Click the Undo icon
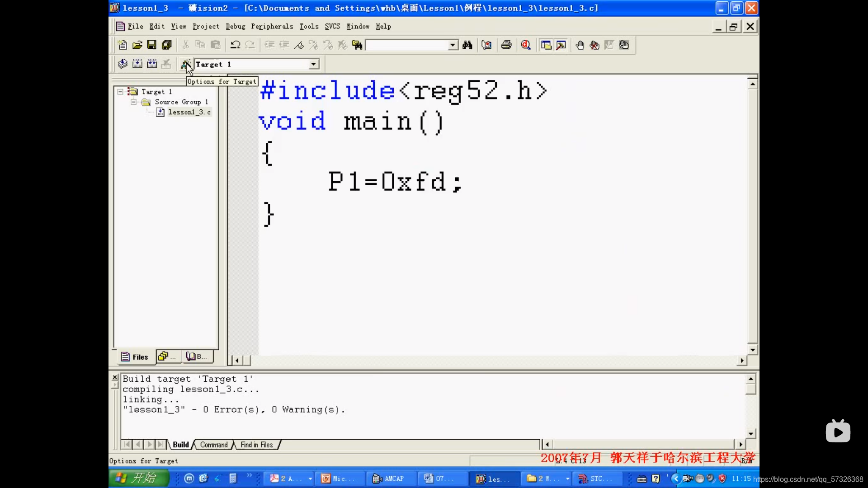 235,45
